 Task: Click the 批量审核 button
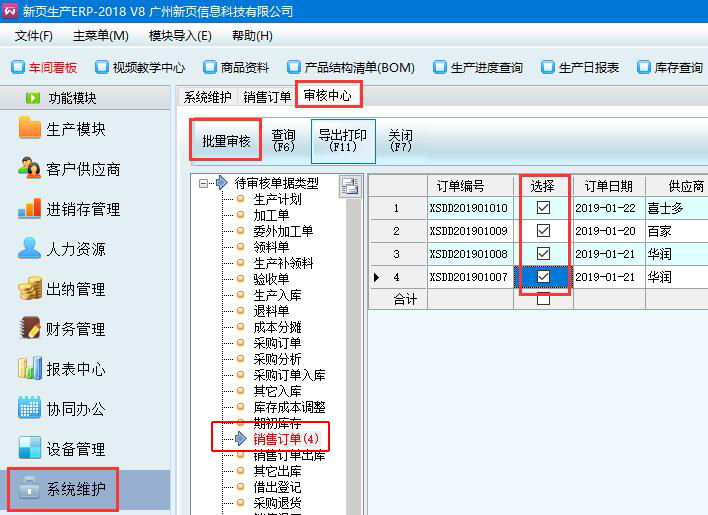226,141
